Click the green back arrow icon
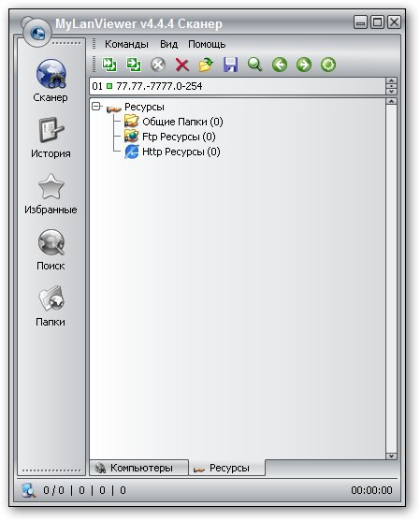Viewport: 420px width, 521px height. 280,65
